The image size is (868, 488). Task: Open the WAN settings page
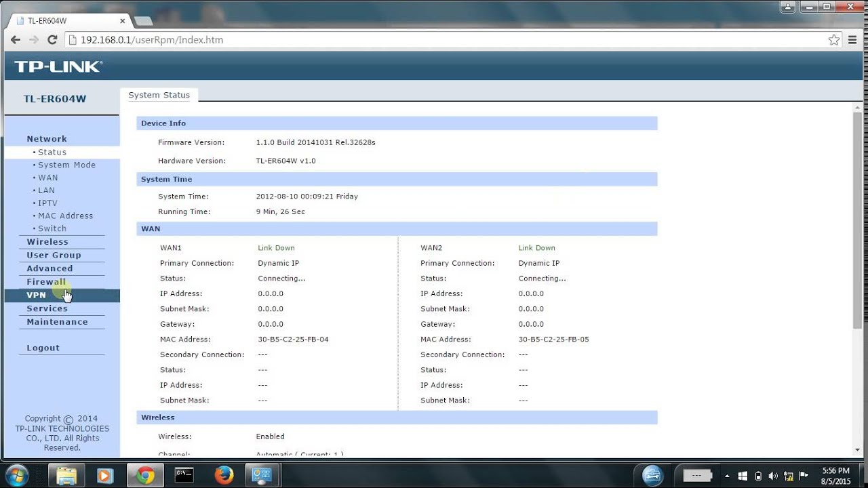[48, 178]
